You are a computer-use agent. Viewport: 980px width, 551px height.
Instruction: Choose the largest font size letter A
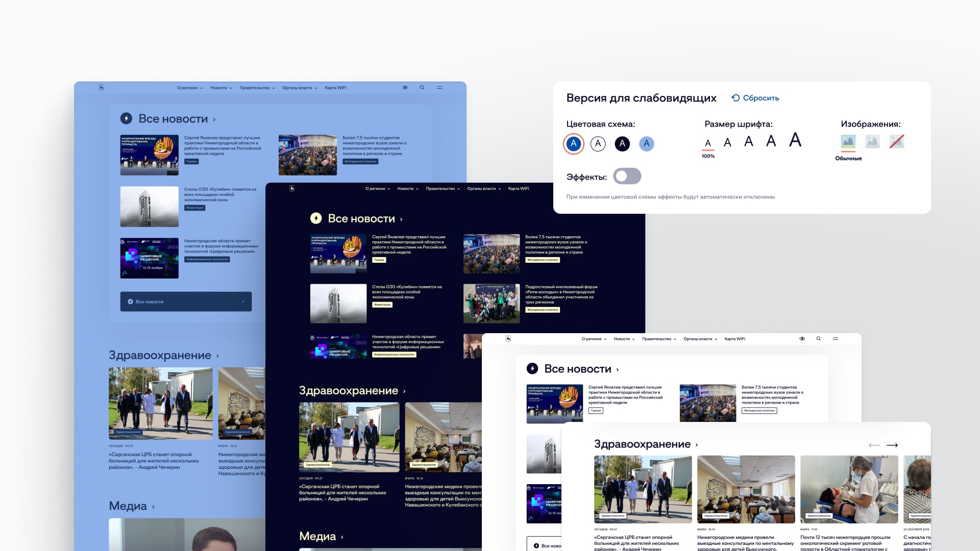[x=795, y=140]
